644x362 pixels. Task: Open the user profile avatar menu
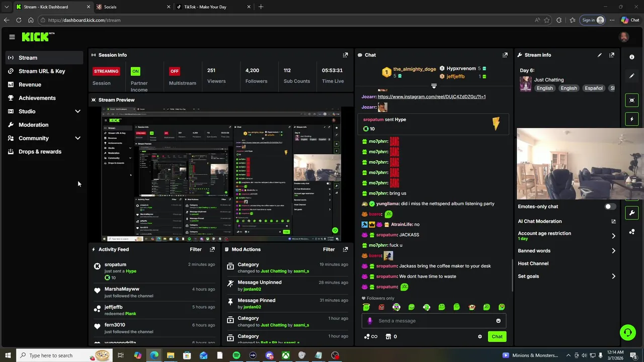[x=624, y=37]
